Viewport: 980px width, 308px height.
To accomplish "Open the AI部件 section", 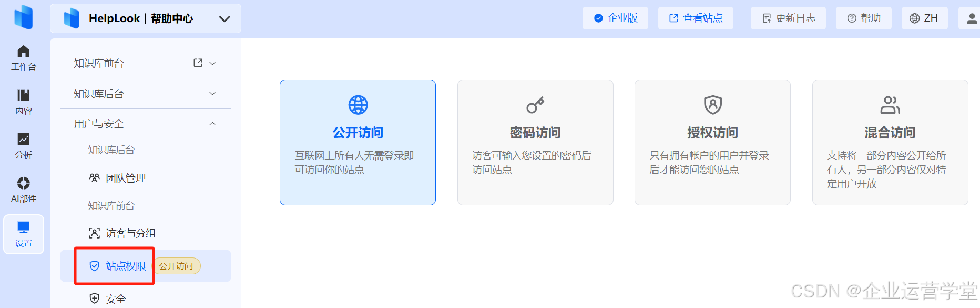I will pyautogui.click(x=24, y=190).
